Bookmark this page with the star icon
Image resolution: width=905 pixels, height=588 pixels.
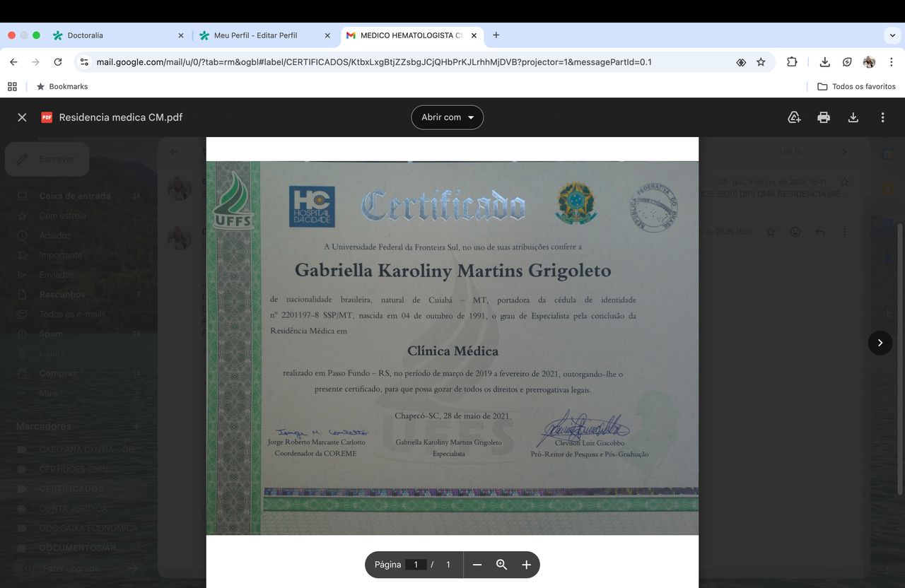click(761, 62)
